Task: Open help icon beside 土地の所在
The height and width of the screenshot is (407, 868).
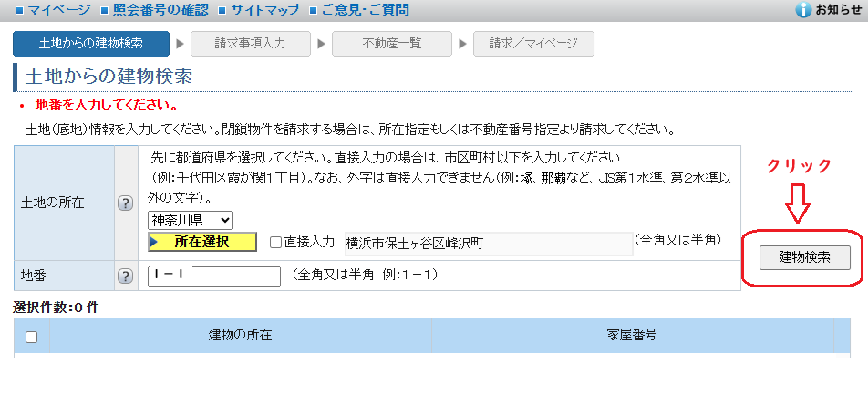Action: point(126,203)
